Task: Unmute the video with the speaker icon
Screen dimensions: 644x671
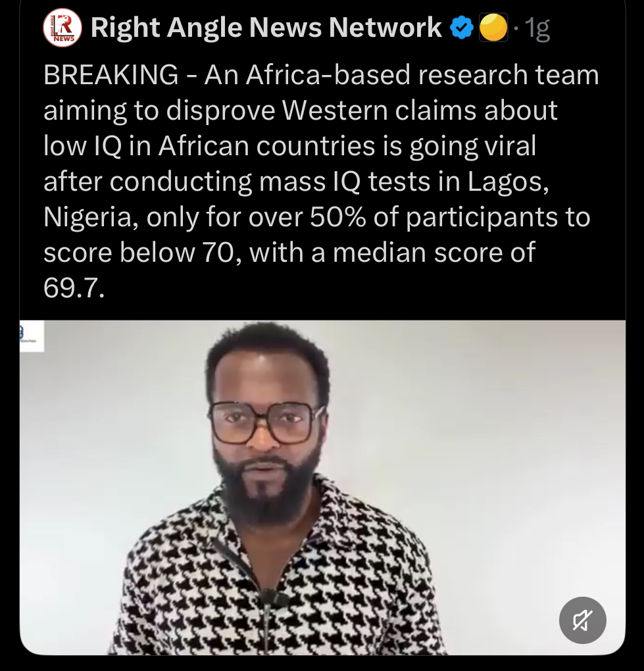Action: [582, 620]
